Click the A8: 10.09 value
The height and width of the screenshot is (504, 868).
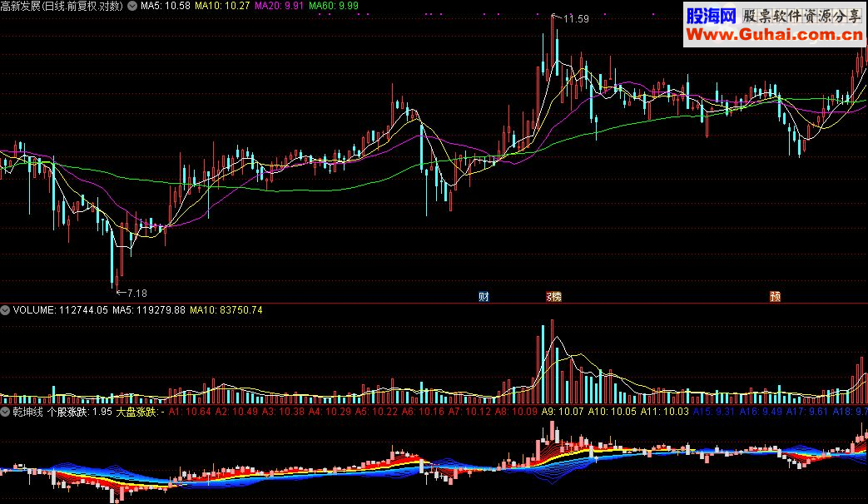coord(516,413)
